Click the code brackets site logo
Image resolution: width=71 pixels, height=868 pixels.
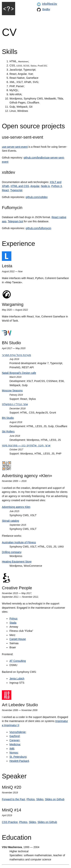[x=8, y=8]
